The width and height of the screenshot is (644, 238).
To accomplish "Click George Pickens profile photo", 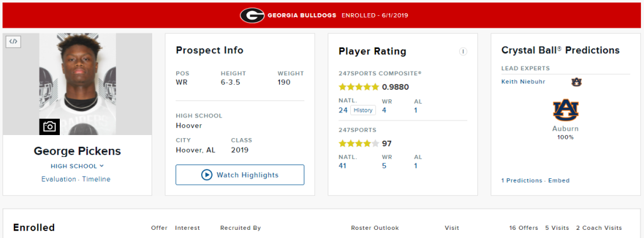I will 77,84.
